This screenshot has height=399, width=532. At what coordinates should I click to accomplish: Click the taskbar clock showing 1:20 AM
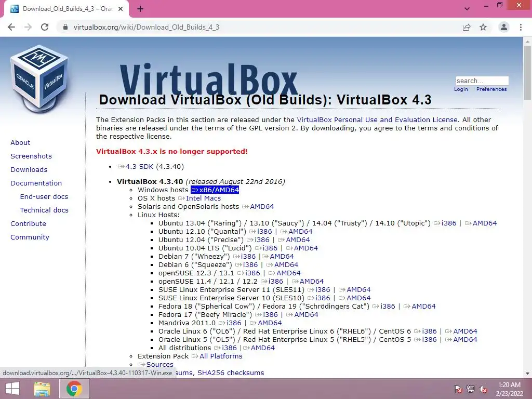(509, 389)
